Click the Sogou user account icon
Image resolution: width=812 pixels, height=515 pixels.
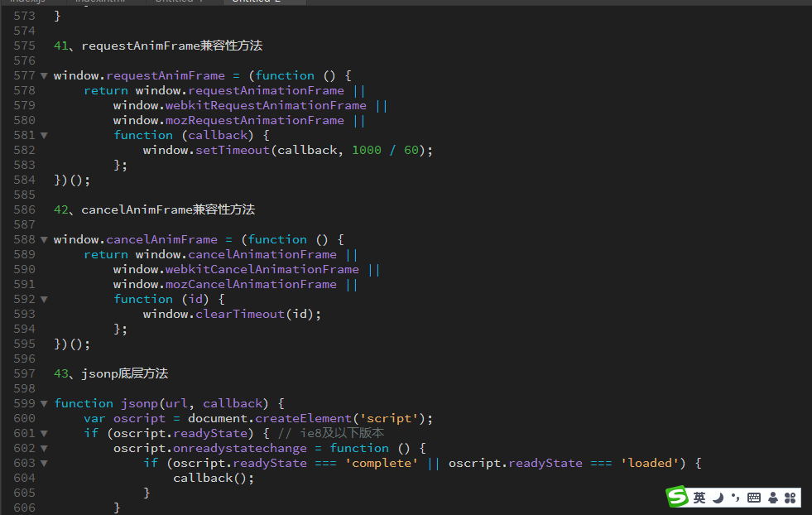pos(772,498)
